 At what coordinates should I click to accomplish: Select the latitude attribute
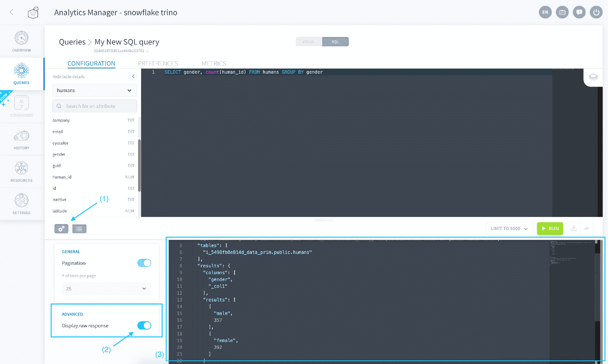(x=93, y=211)
